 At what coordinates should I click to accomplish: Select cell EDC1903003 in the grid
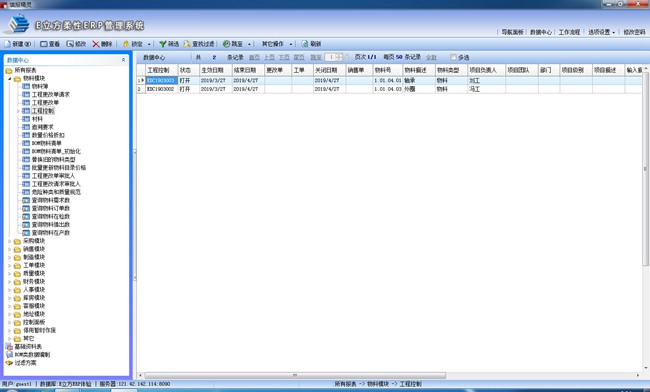pos(162,80)
